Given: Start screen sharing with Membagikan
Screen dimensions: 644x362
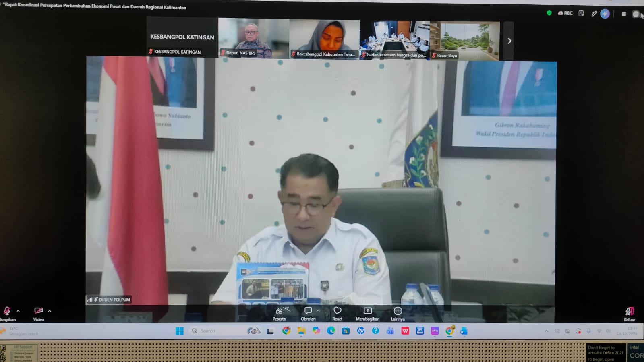Looking at the screenshot, I should [x=367, y=314].
